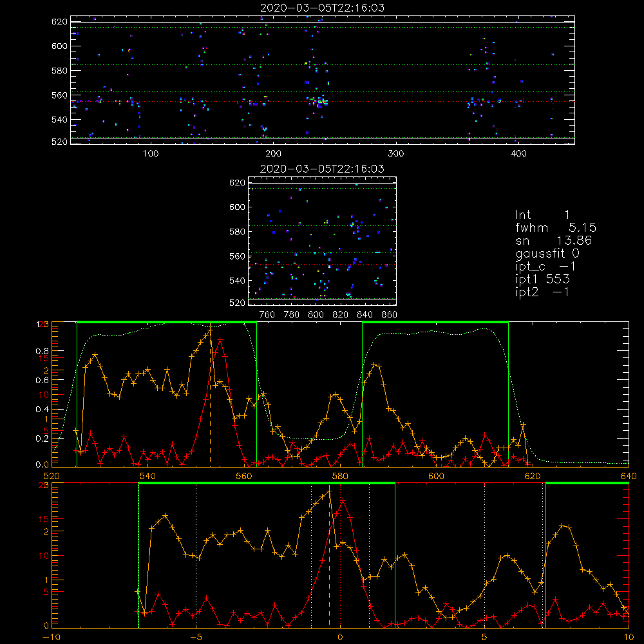Viewport: 644px width, 644px height.
Task: Click the 400 tick label on top plot
Action: (x=518, y=154)
